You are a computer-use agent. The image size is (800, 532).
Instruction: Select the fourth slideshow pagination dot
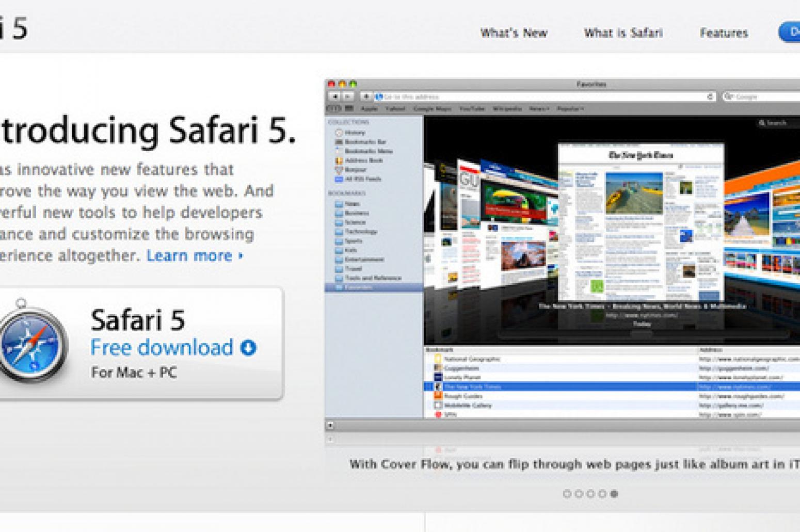[x=602, y=494]
